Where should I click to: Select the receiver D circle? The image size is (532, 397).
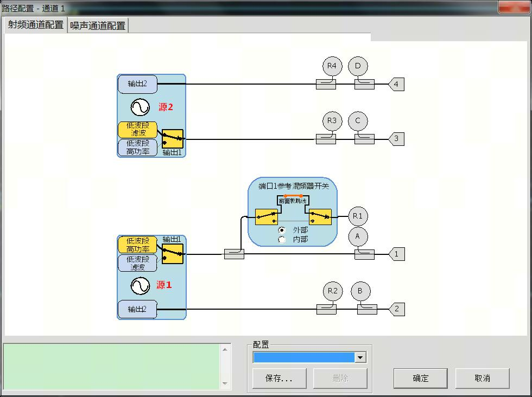pos(358,67)
